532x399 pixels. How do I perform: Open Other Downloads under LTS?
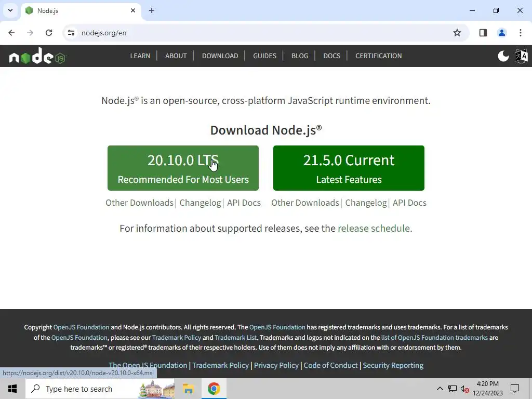[139, 203]
